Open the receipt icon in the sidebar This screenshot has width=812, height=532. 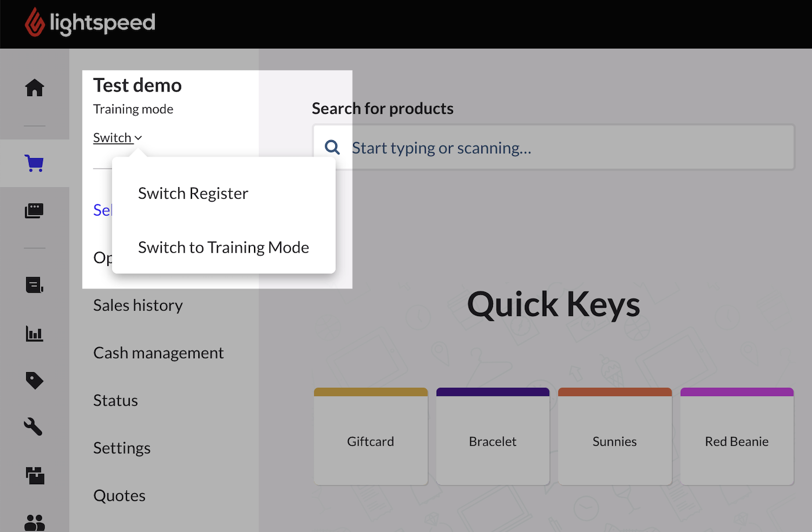[x=34, y=285]
